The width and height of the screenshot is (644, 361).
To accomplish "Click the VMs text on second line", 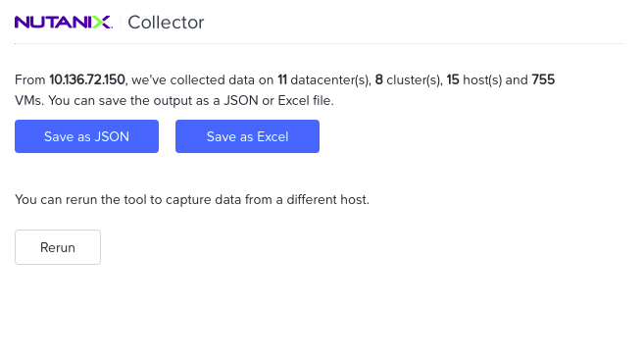I will [x=29, y=100].
